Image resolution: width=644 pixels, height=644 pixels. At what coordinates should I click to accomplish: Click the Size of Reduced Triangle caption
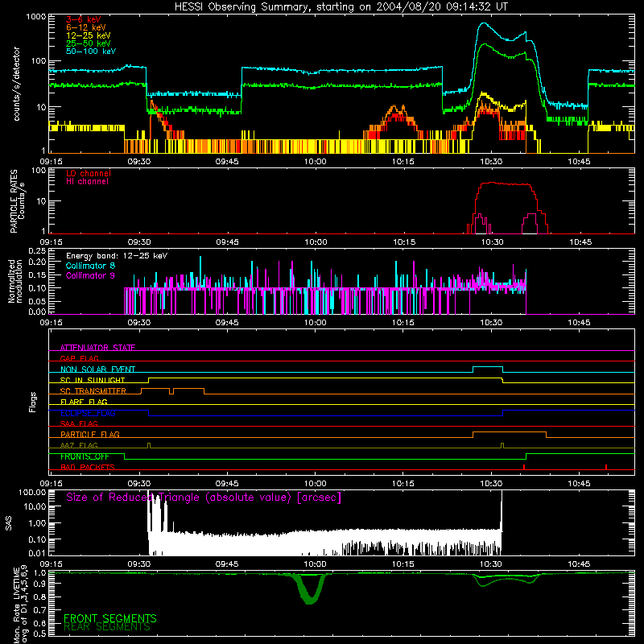[204, 497]
